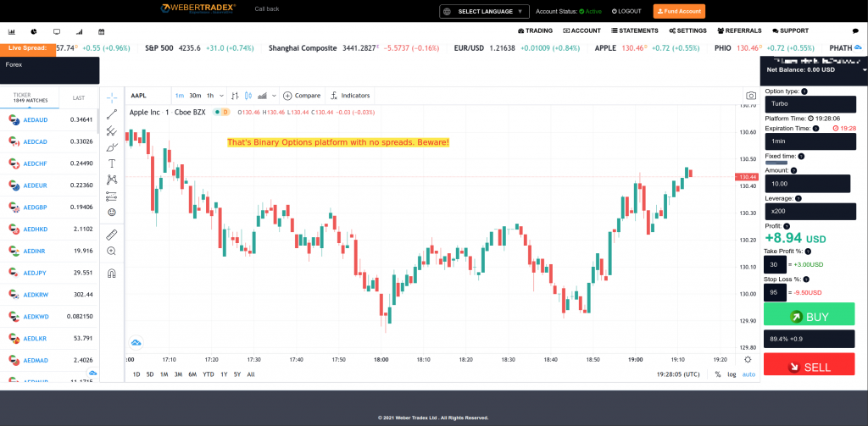Switch to the Last column tab
This screenshot has width=868, height=426.
79,98
